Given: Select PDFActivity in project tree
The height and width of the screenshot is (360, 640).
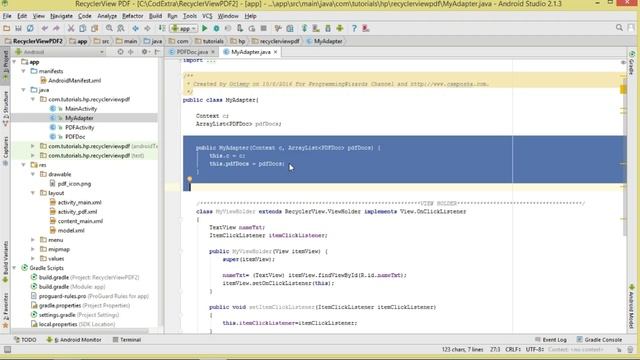Looking at the screenshot, I should tap(80, 127).
